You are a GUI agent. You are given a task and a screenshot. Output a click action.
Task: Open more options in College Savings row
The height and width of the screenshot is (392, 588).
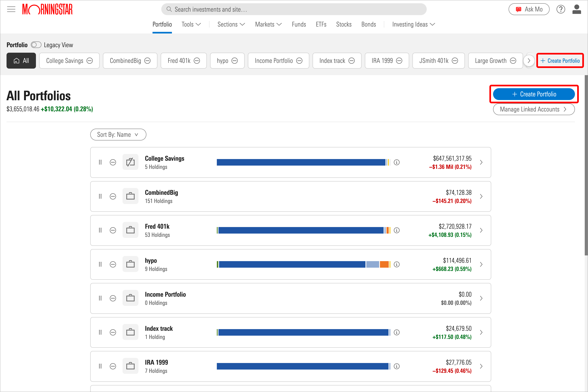click(113, 163)
